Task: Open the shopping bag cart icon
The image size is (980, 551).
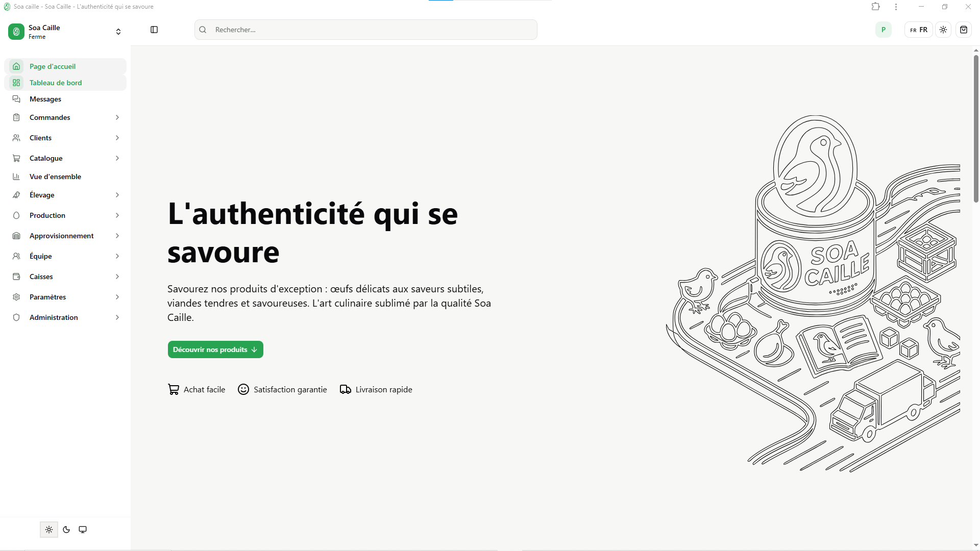Action: coord(964,30)
